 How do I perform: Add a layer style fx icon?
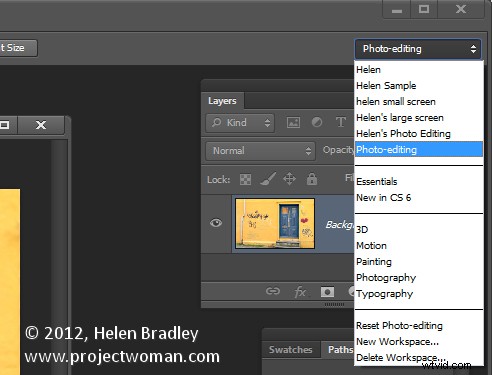(300, 292)
